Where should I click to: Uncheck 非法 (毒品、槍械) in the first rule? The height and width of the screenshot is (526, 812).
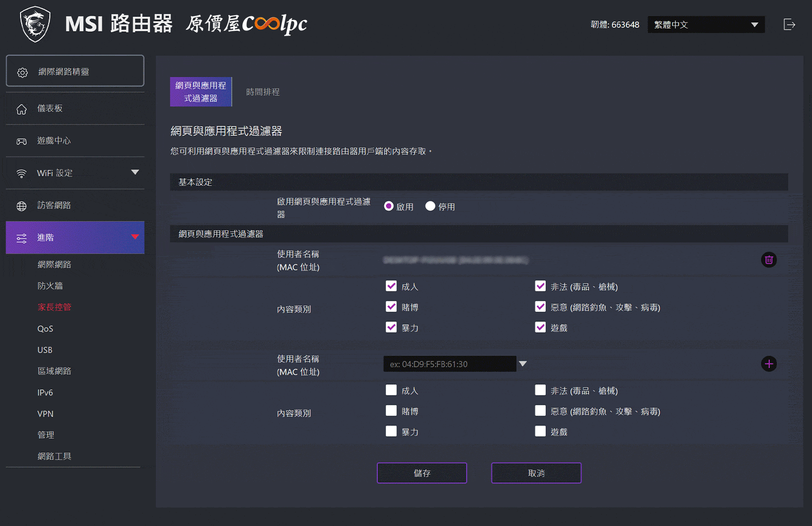[540, 286]
